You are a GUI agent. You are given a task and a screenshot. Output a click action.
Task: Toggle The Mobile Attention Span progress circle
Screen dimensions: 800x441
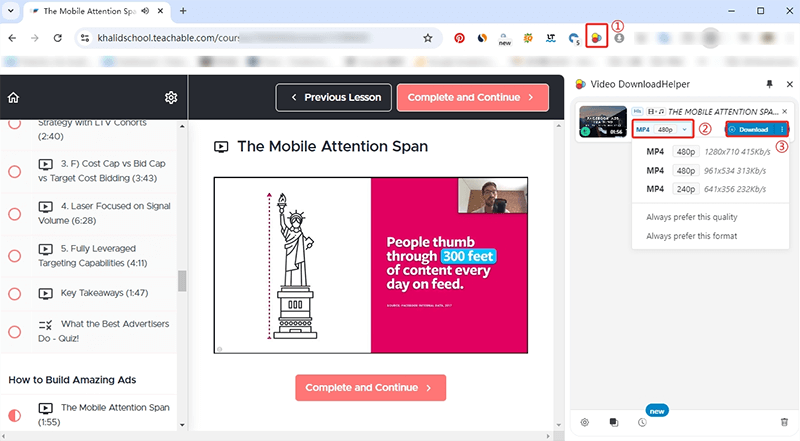click(15, 415)
